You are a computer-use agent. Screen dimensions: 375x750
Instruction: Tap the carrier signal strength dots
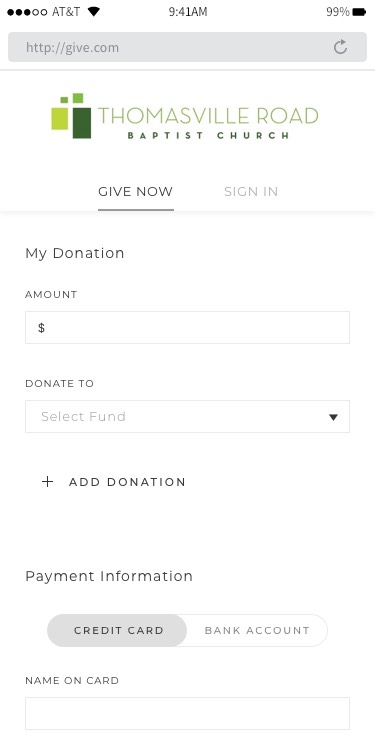(x=27, y=12)
